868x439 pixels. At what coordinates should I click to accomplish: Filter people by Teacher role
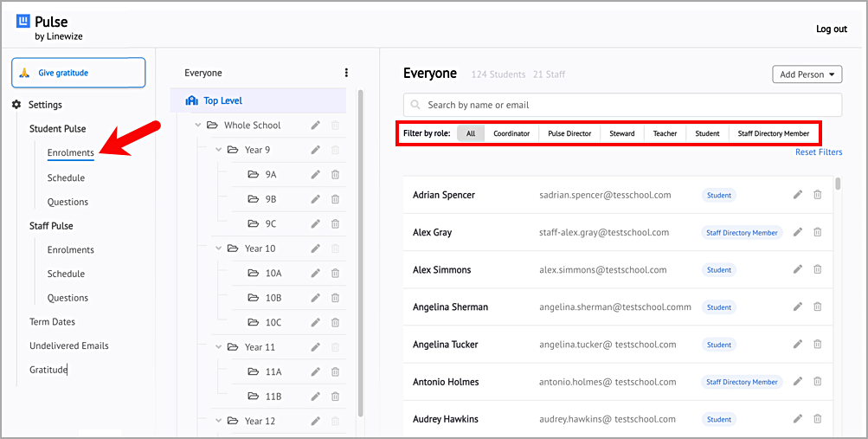tap(665, 133)
